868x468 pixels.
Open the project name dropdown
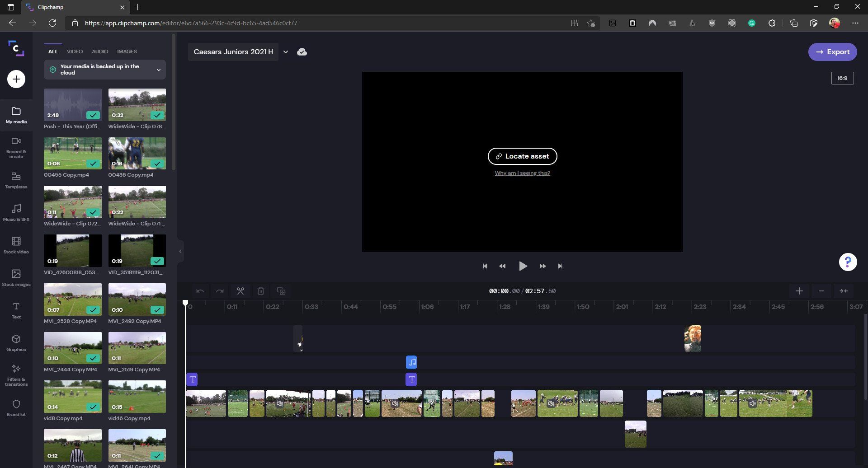point(286,51)
